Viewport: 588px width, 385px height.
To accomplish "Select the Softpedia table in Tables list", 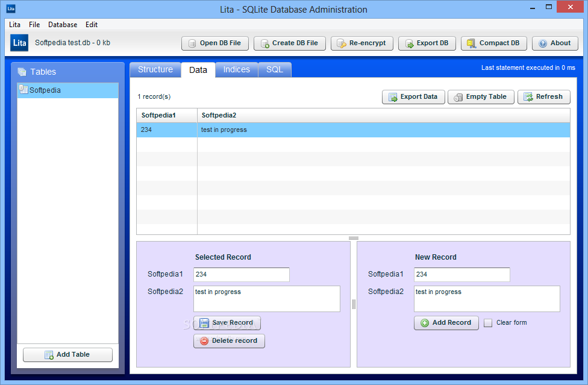I will [x=68, y=90].
